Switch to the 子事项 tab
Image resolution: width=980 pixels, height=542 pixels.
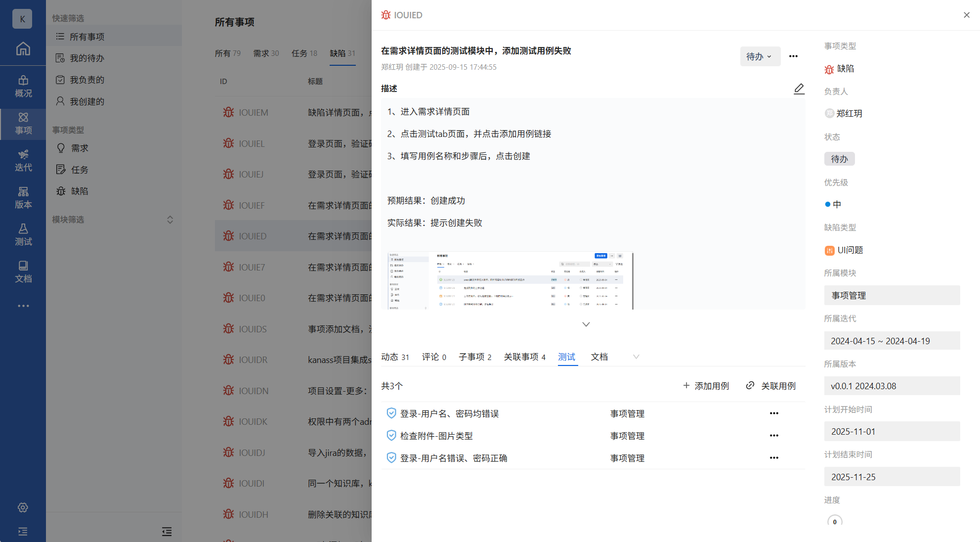[x=474, y=357]
